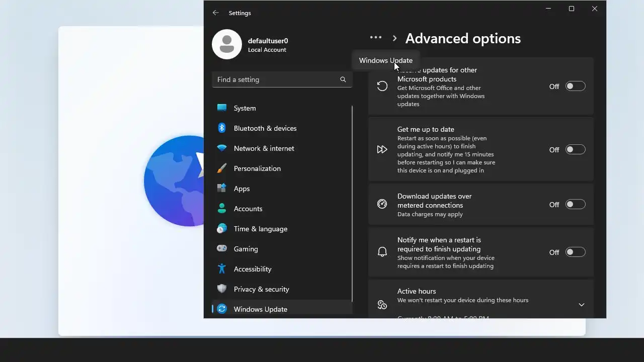Click the Personalization paintbrush icon
The height and width of the screenshot is (362, 644).
[222, 168]
